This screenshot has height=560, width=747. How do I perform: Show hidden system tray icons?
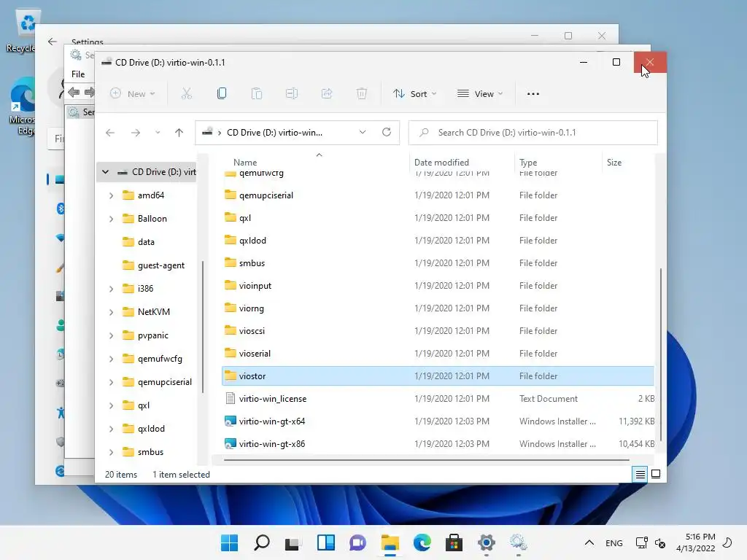click(589, 542)
